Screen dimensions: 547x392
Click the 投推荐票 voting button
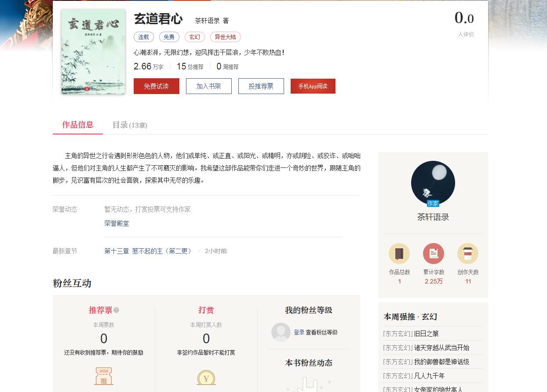point(261,86)
